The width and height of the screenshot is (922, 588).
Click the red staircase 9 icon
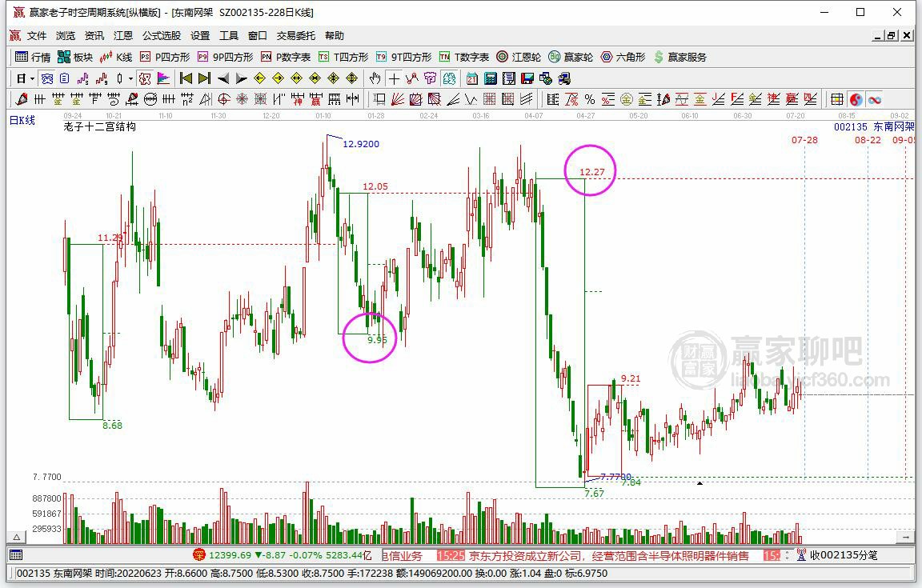(x=102, y=78)
